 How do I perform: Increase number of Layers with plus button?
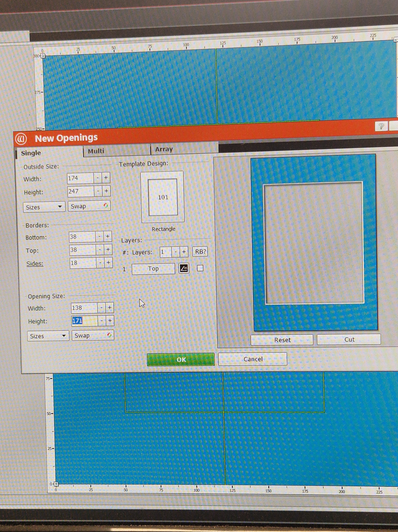(x=184, y=252)
